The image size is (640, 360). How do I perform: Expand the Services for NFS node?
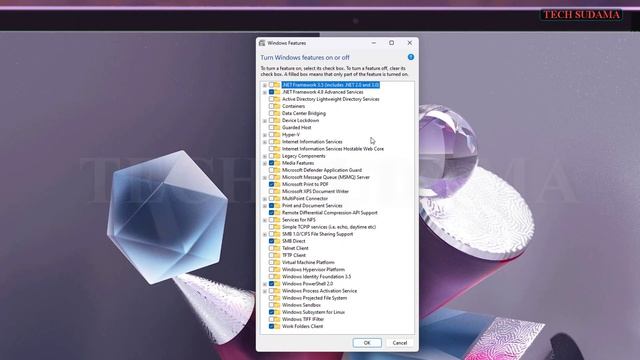click(264, 220)
